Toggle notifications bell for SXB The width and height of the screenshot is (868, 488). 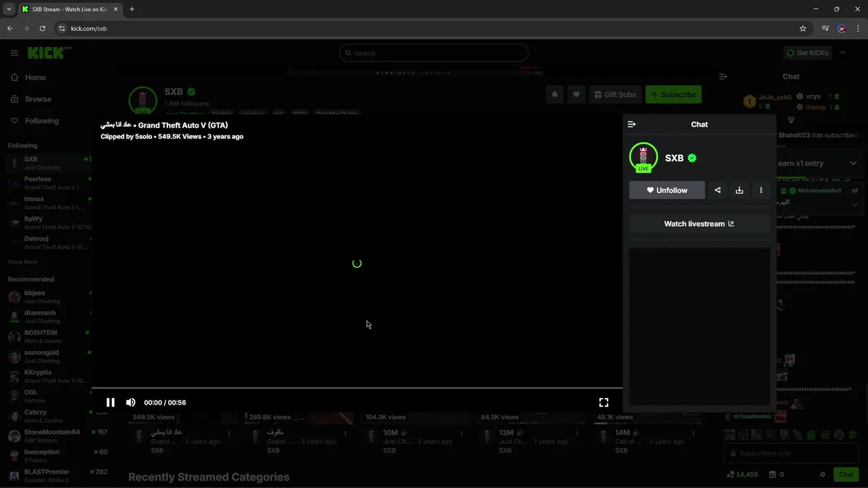555,95
